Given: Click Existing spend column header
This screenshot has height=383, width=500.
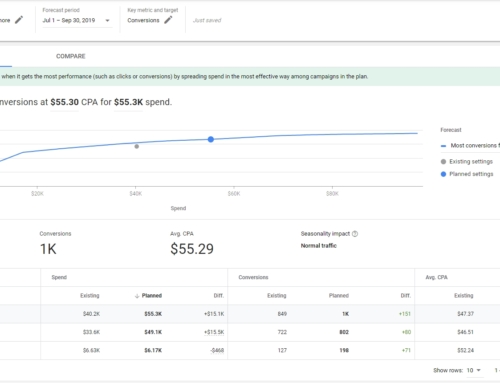Looking at the screenshot, I should coord(90,296).
